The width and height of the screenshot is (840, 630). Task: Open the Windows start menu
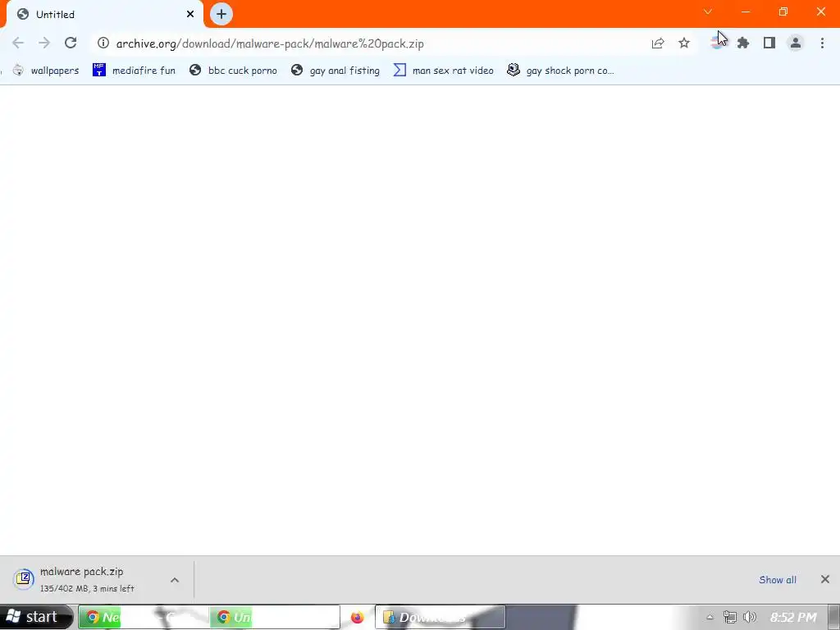pos(36,617)
